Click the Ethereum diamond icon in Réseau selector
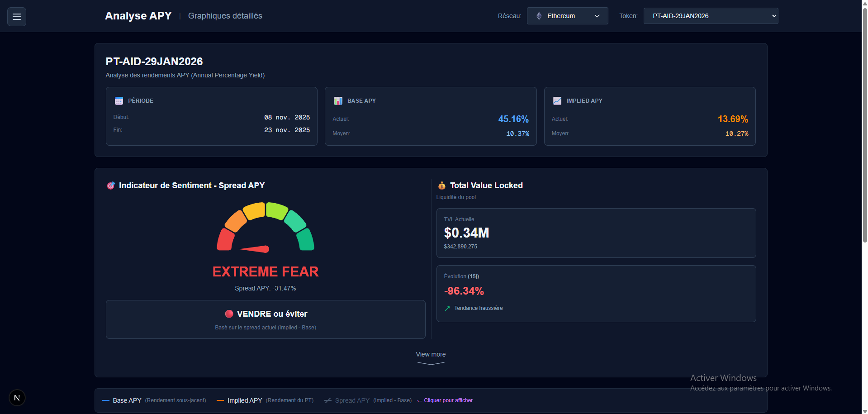Image resolution: width=868 pixels, height=414 pixels. [538, 15]
